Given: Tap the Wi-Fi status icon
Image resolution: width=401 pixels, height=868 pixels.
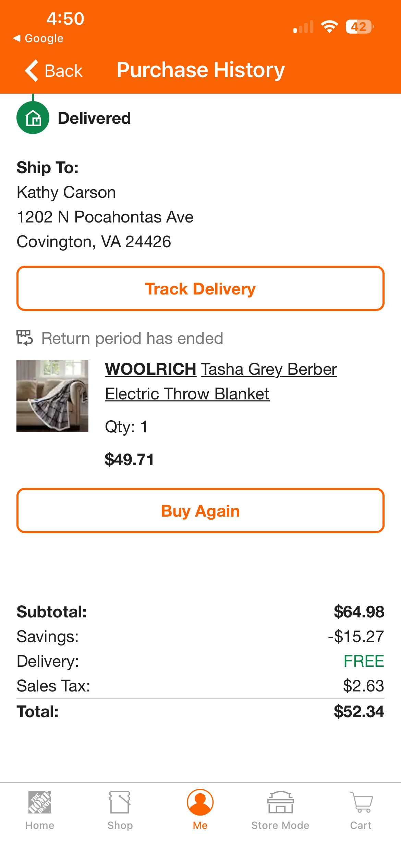Looking at the screenshot, I should pos(329,26).
